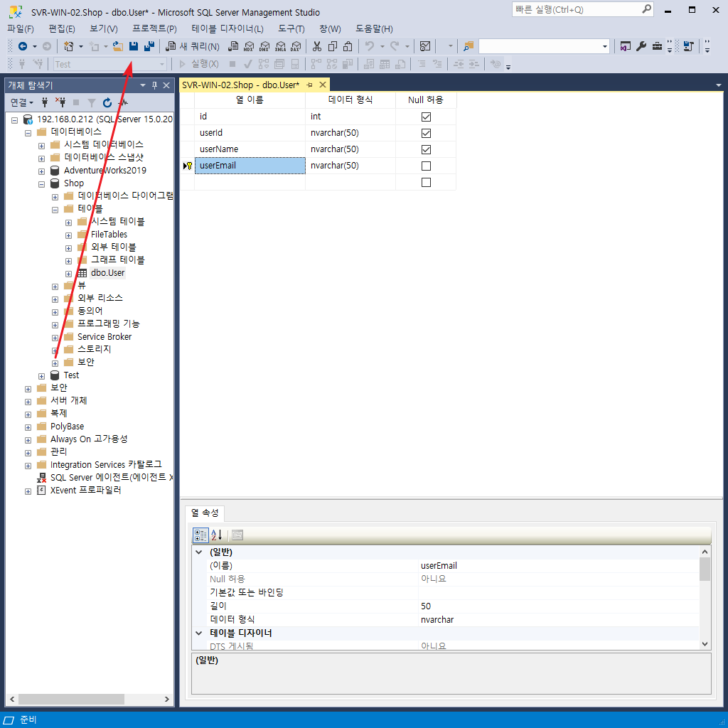
Task: Expand the AdventureWorks2019 database node
Action: click(41, 171)
